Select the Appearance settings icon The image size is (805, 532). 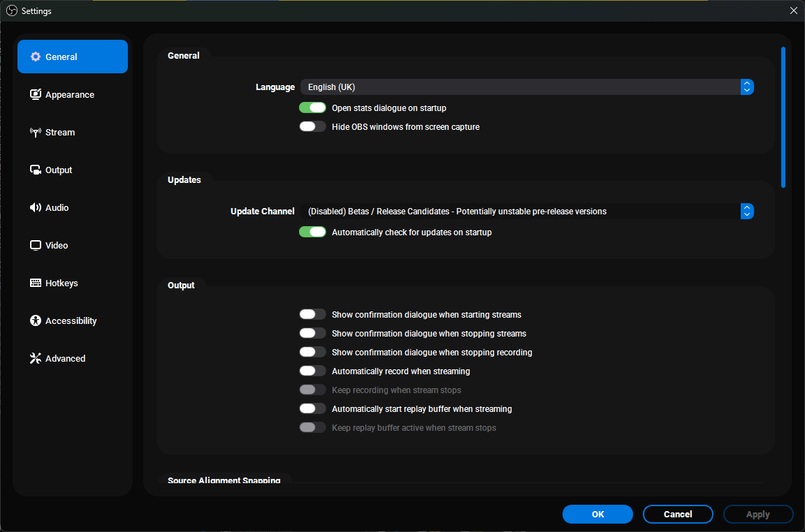tap(35, 94)
